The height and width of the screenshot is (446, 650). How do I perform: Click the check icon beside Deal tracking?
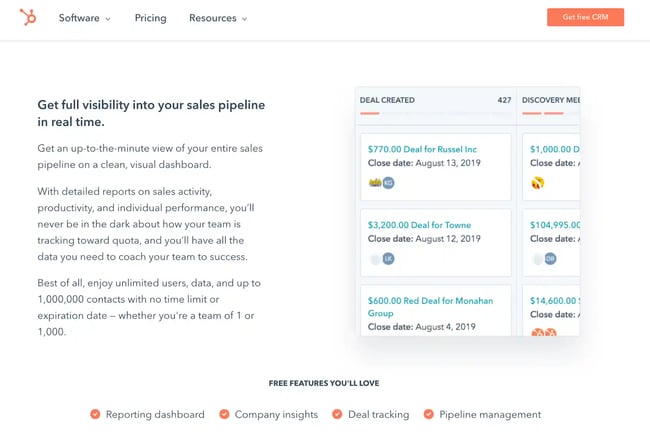click(x=337, y=414)
